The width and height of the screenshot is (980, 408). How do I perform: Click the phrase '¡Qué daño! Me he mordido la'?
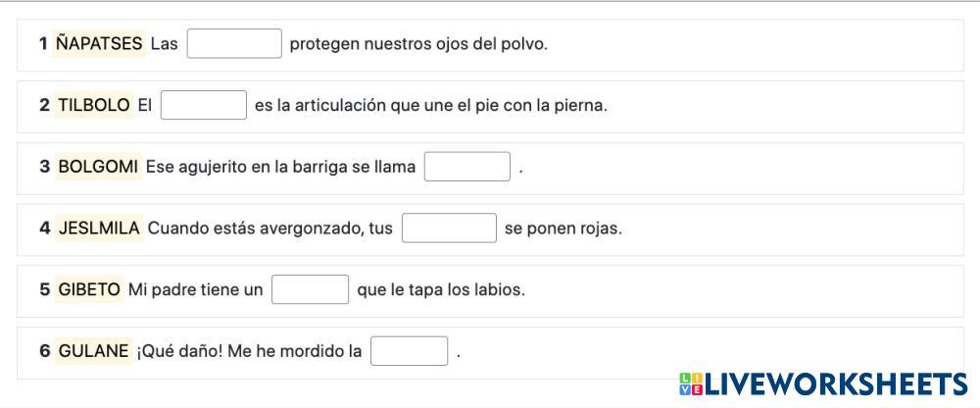249,351
